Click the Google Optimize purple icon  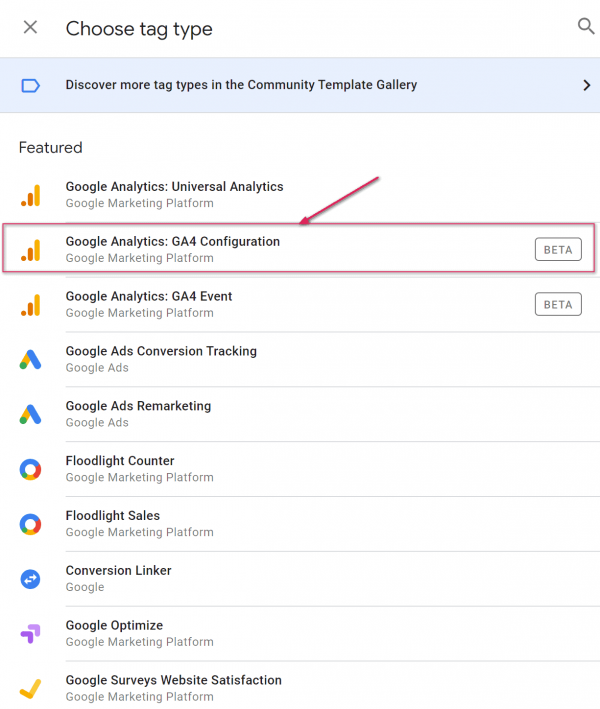tap(30, 633)
